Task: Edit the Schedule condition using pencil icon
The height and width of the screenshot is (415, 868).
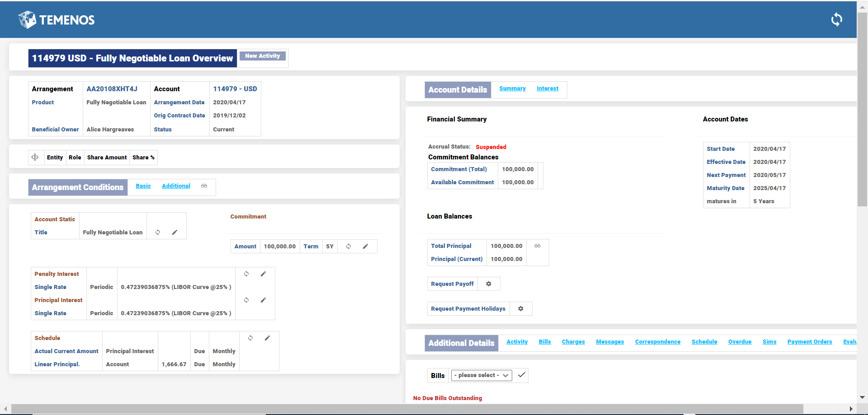Action: pos(267,338)
